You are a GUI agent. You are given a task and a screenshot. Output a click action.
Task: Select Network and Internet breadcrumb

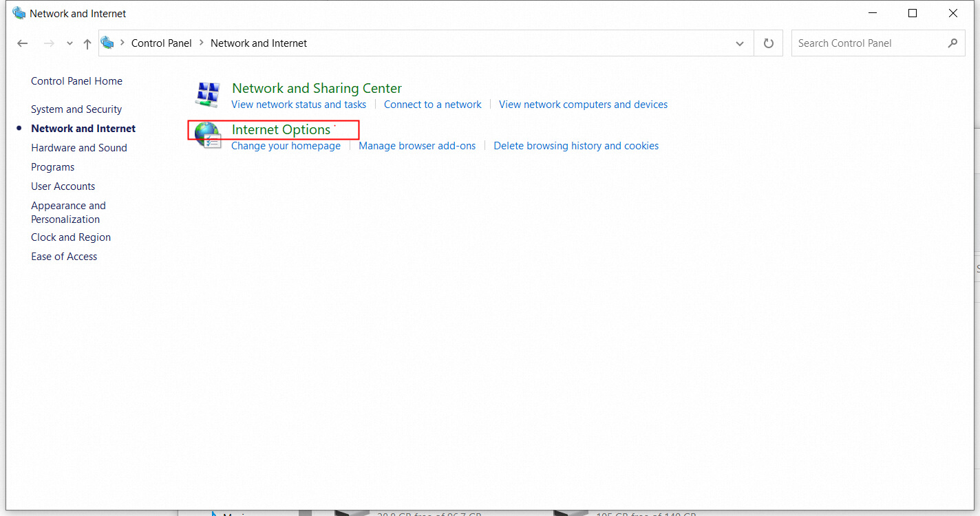259,43
